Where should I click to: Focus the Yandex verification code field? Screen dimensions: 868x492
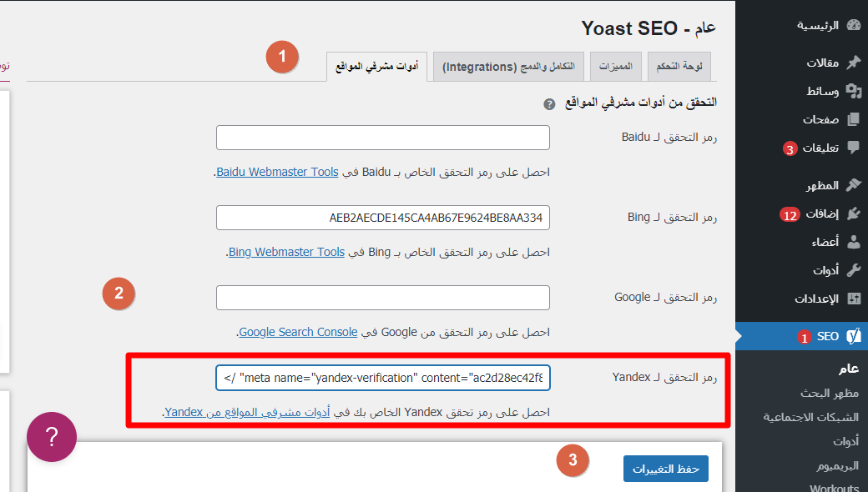383,378
